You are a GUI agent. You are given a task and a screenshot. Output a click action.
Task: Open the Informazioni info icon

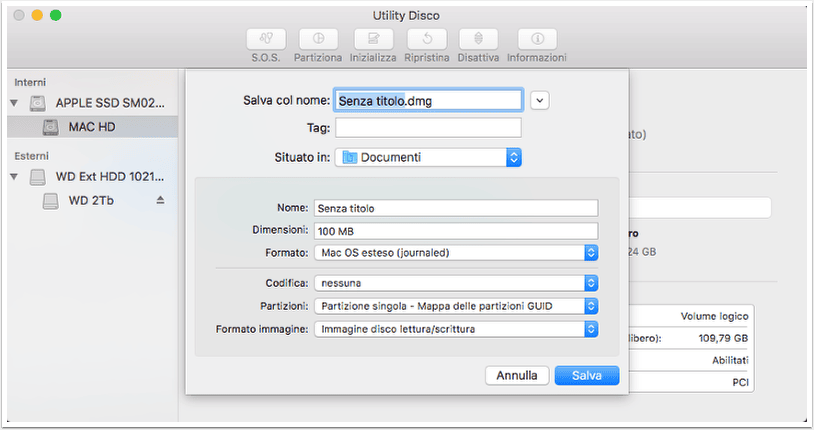(537, 39)
